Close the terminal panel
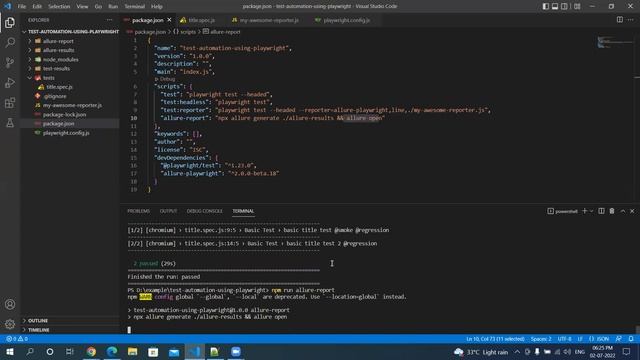 coord(632,211)
